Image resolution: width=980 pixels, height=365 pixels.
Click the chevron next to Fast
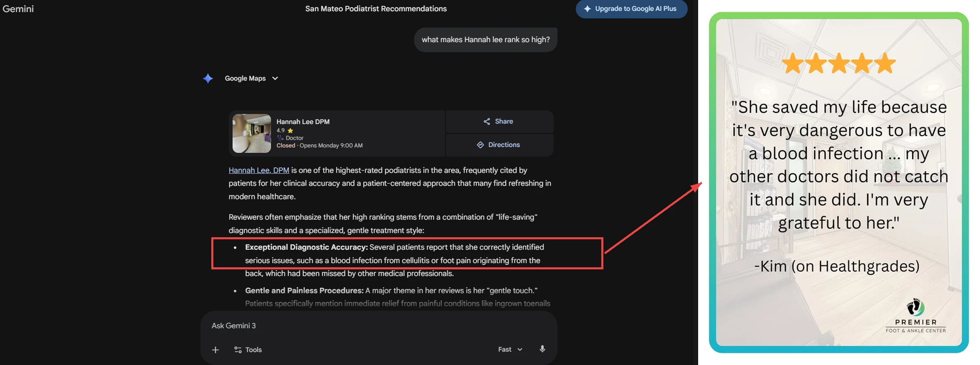click(520, 350)
